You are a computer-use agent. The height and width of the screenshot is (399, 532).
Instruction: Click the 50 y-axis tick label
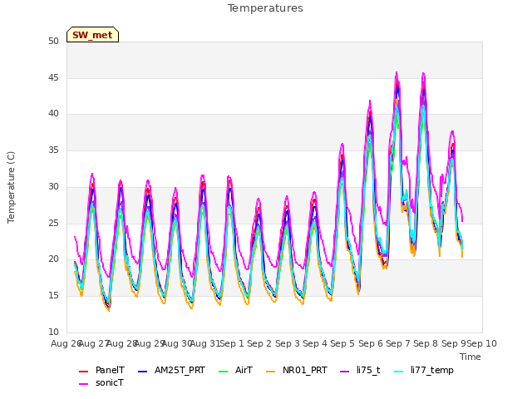(x=53, y=42)
